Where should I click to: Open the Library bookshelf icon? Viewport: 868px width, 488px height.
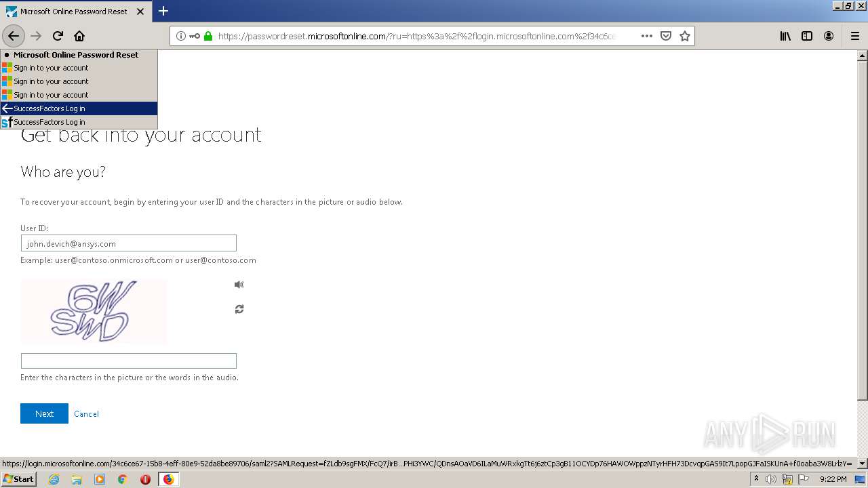point(785,36)
